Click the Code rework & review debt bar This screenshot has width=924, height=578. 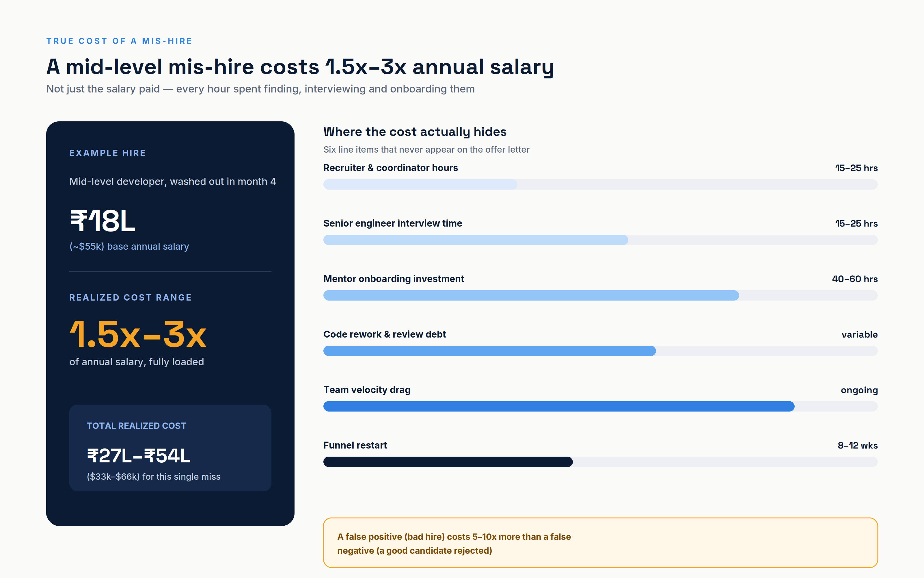(600, 351)
